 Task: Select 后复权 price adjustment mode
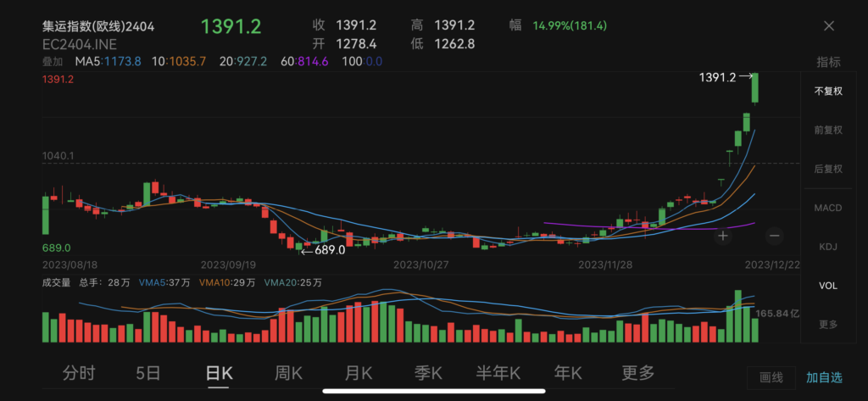tap(828, 169)
